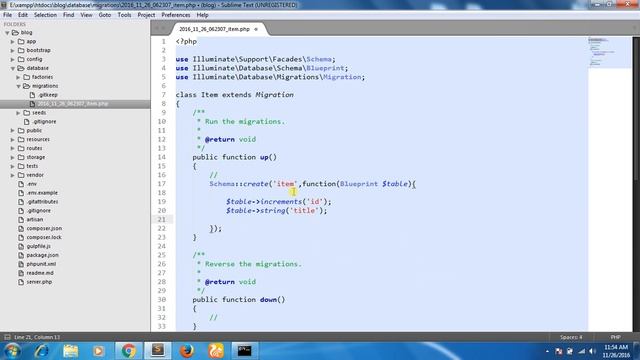This screenshot has height=360, width=640.
Task: Open the Edit menu
Action: click(23, 15)
